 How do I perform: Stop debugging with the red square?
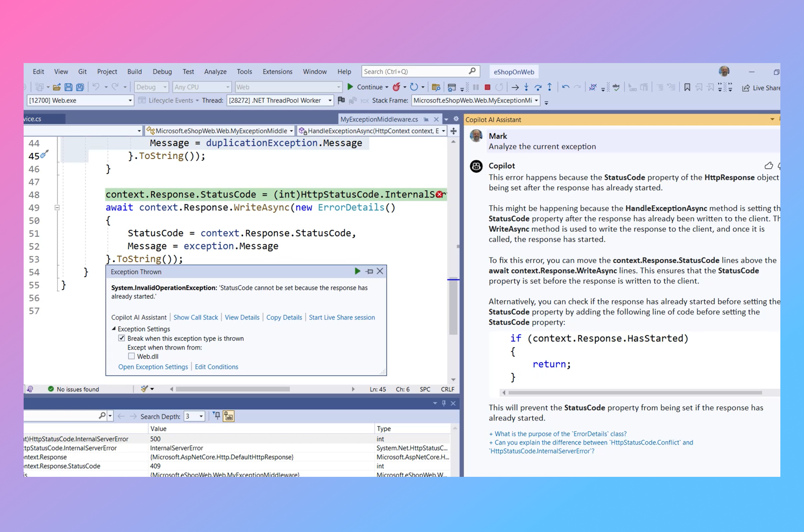[488, 87]
